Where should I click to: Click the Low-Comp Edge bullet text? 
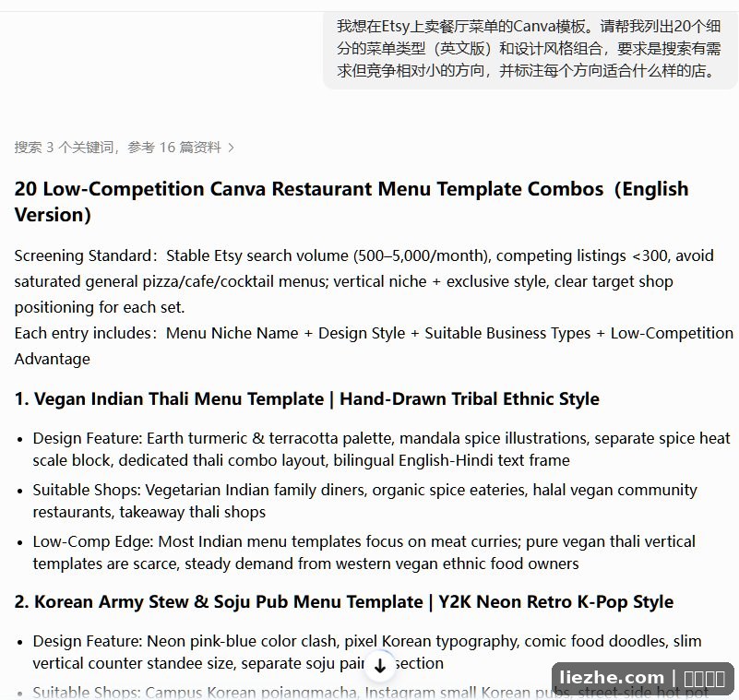pos(364,552)
